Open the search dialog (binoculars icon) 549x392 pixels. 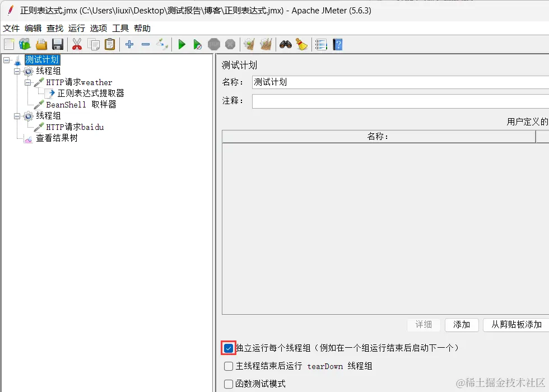[x=285, y=44]
